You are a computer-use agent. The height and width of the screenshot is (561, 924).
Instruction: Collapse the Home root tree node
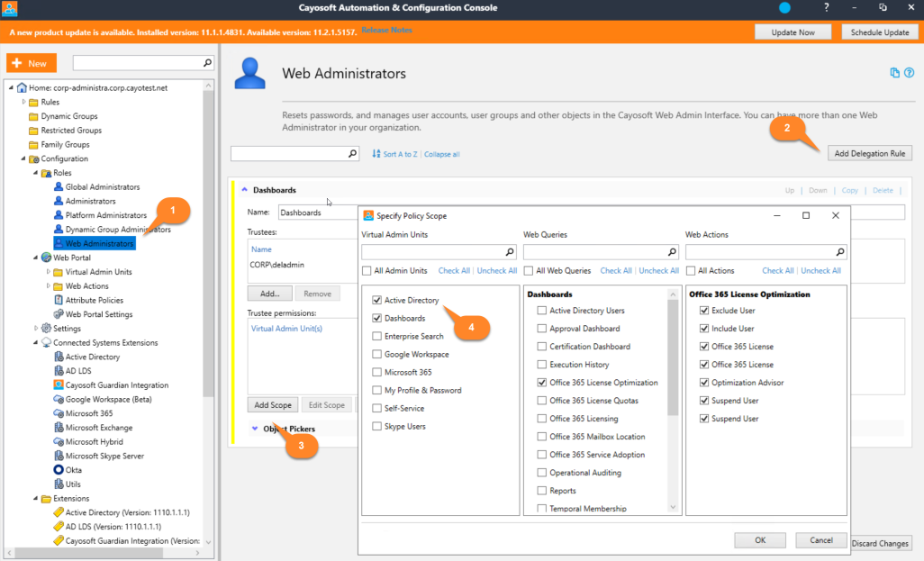pyautogui.click(x=11, y=88)
